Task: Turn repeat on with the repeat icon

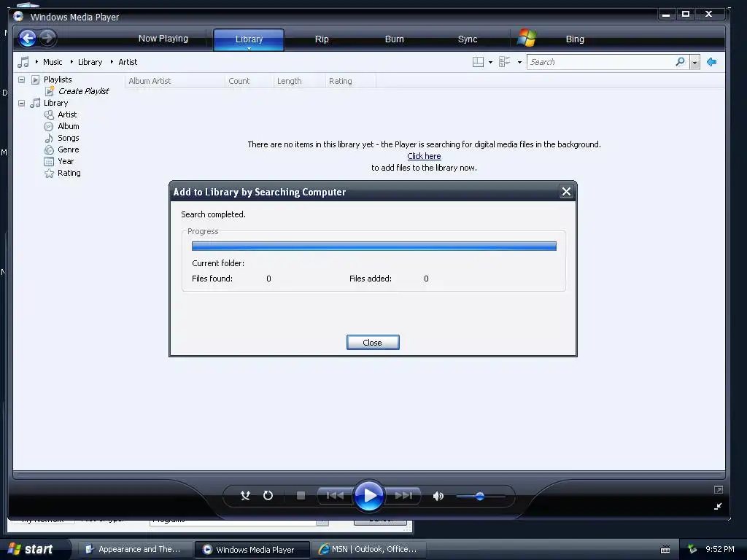Action: click(268, 496)
